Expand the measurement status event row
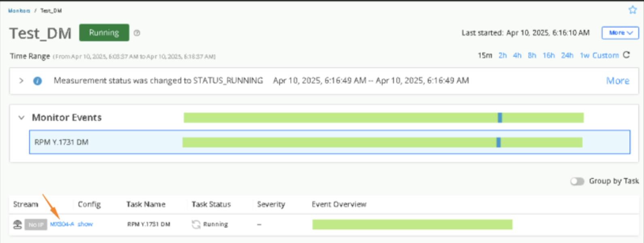Screen dimensions: 644x243 click(21, 81)
